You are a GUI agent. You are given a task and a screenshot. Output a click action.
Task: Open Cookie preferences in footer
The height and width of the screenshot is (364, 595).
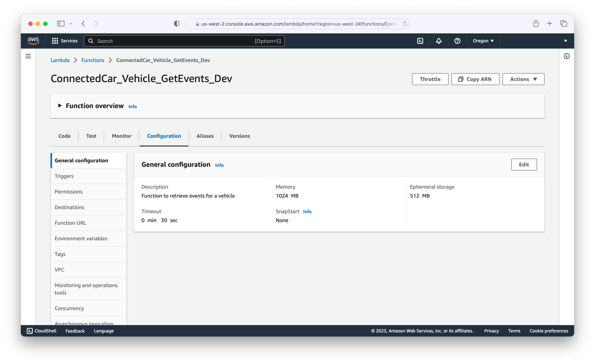pos(549,331)
